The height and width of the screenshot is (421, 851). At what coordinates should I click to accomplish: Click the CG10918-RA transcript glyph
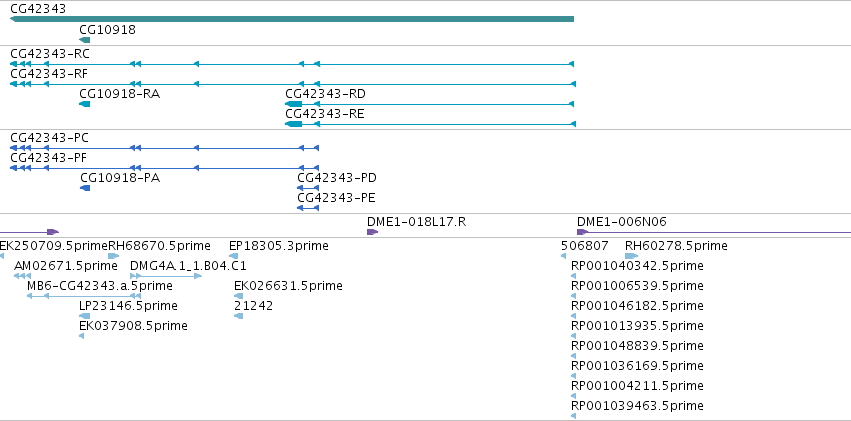[x=85, y=104]
